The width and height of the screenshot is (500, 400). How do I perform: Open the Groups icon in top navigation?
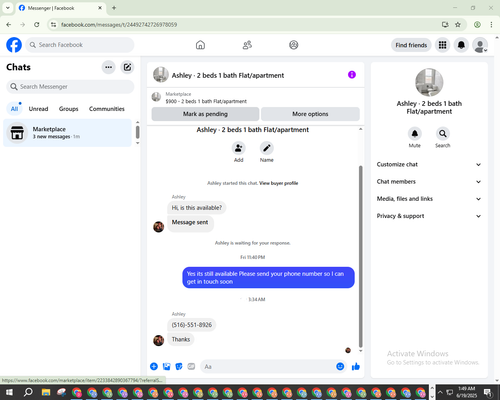pos(294,45)
